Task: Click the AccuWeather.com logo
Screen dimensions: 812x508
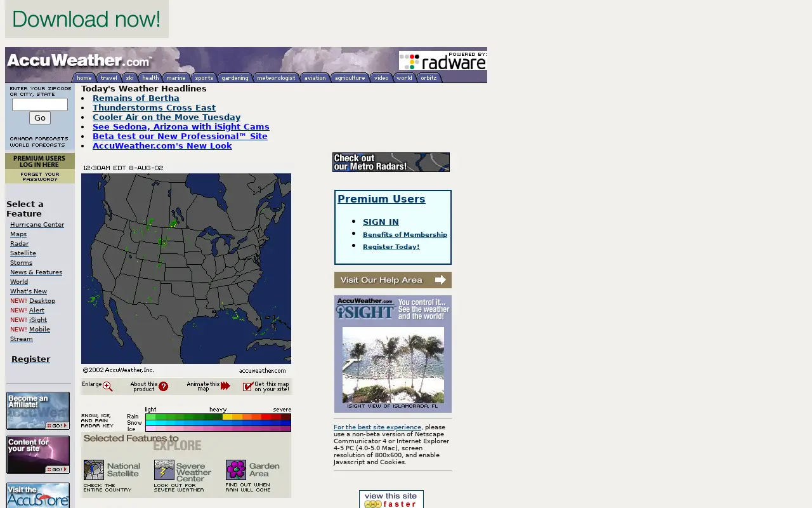Action: click(x=79, y=60)
